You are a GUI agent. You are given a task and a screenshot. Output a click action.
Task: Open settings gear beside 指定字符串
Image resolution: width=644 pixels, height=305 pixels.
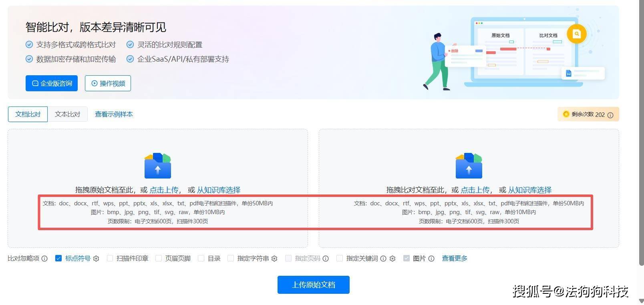pyautogui.click(x=274, y=259)
